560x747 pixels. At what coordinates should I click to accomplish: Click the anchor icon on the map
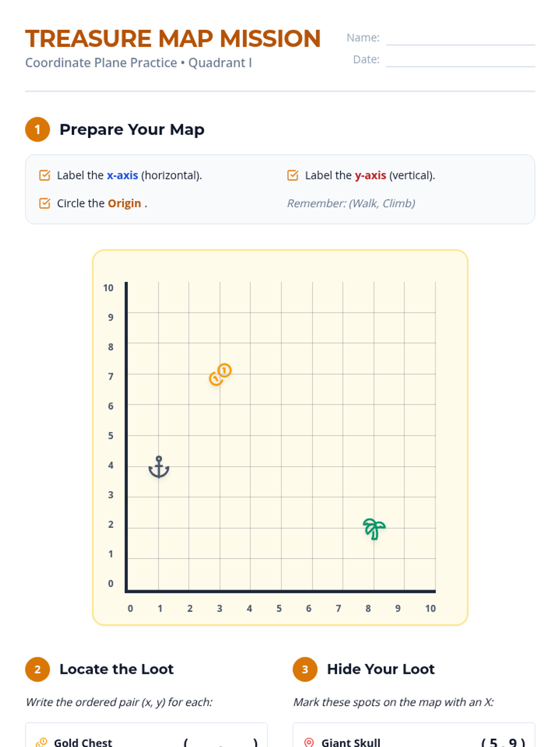pyautogui.click(x=159, y=467)
